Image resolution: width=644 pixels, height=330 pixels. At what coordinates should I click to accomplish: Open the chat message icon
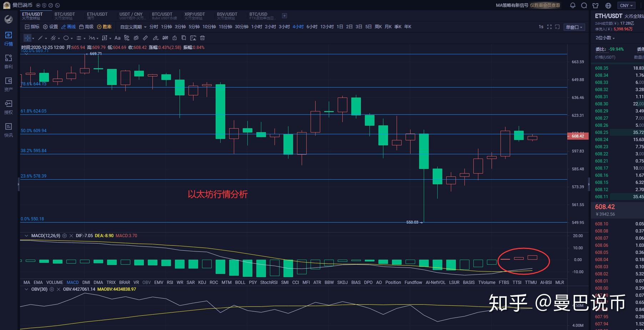click(584, 5)
